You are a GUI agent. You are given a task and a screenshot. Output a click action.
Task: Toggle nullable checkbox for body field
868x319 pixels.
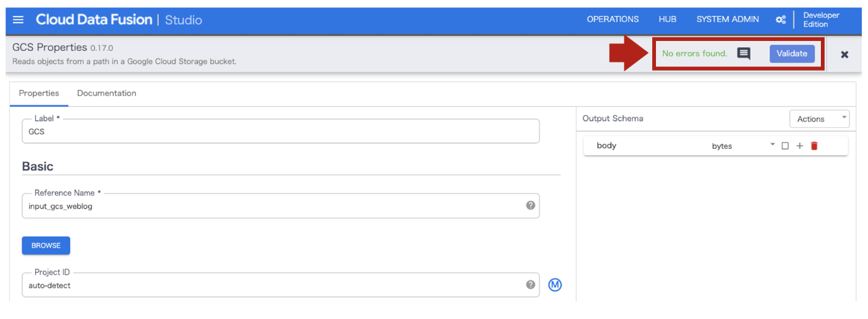pyautogui.click(x=785, y=146)
